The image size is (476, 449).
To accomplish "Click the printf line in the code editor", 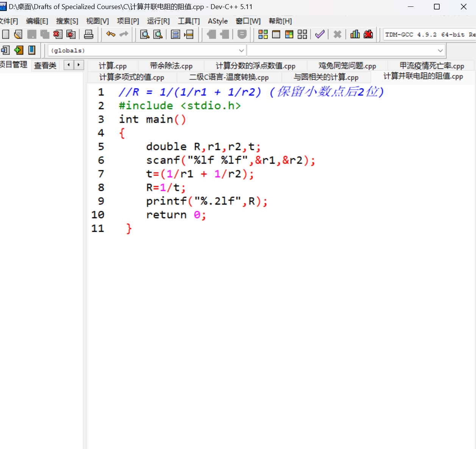I will [206, 201].
